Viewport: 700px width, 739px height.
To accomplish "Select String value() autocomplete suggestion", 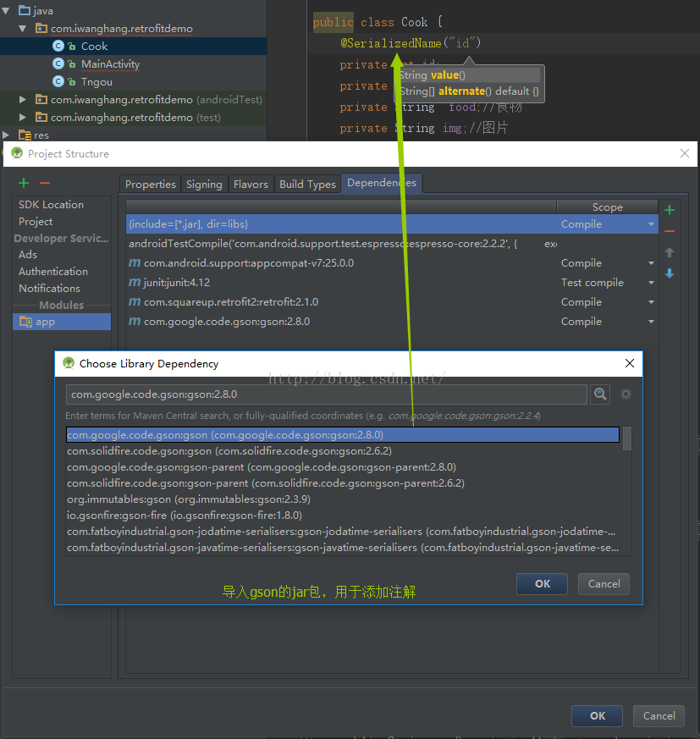I will [469, 75].
